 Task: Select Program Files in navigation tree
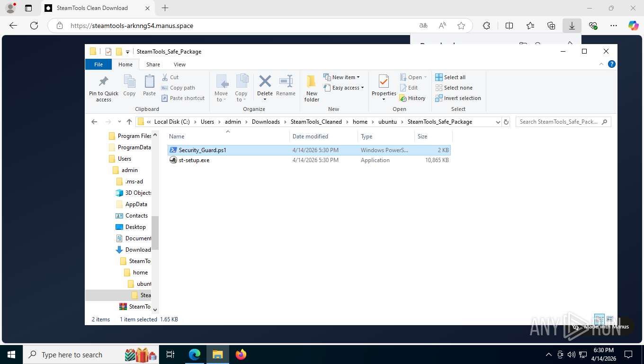pyautogui.click(x=130, y=136)
